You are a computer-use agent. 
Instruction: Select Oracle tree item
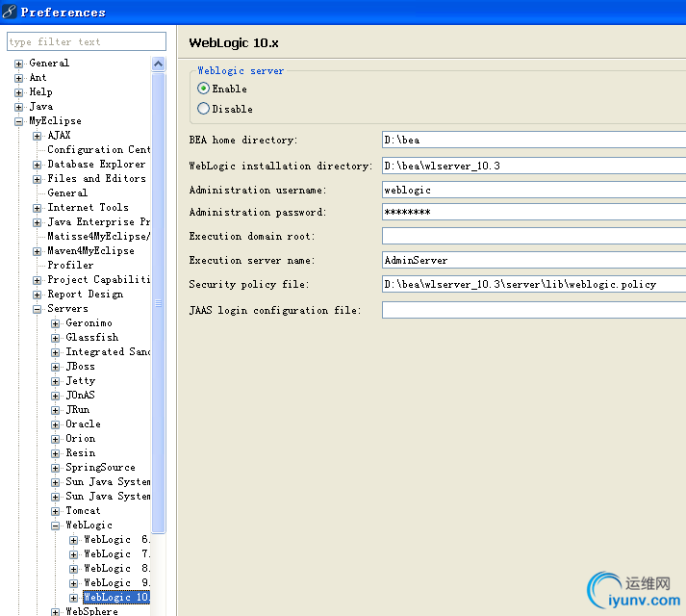[83, 424]
